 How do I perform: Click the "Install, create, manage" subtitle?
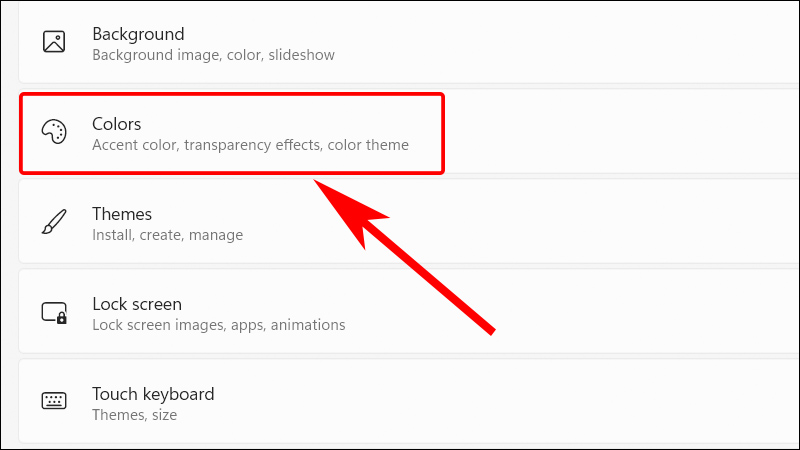167,235
